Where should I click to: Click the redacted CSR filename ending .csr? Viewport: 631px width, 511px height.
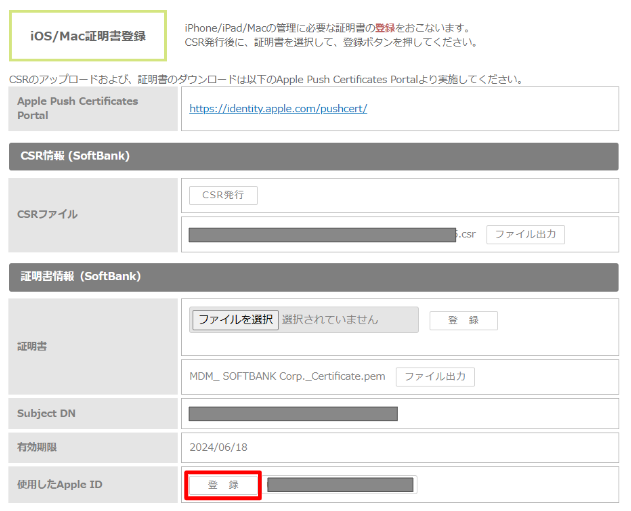click(330, 235)
